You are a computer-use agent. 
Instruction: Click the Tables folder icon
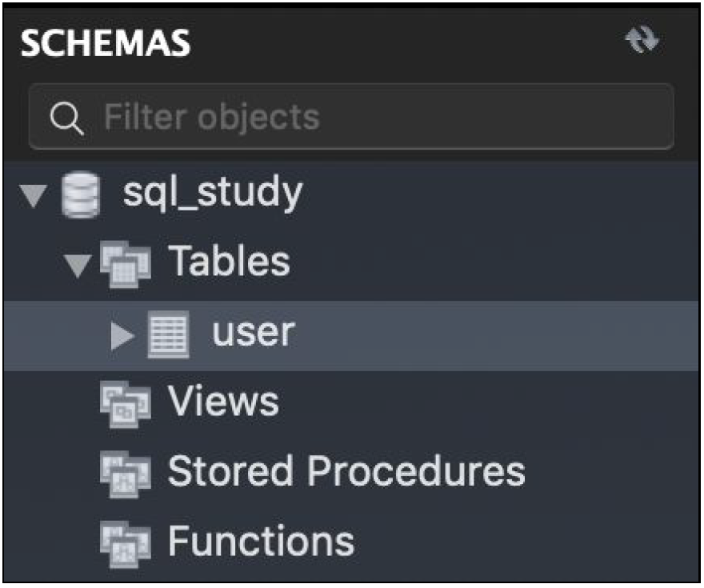[x=126, y=264]
